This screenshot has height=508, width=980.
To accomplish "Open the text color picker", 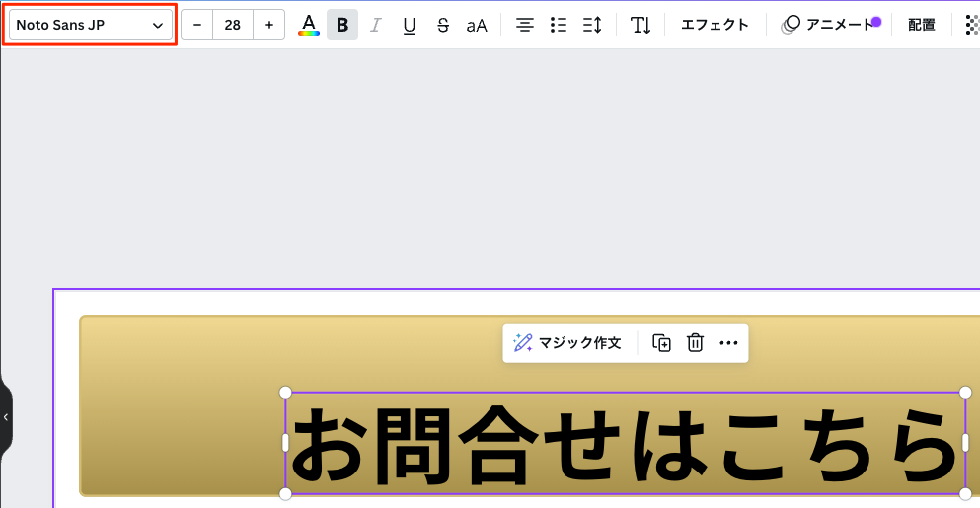I will point(308,25).
